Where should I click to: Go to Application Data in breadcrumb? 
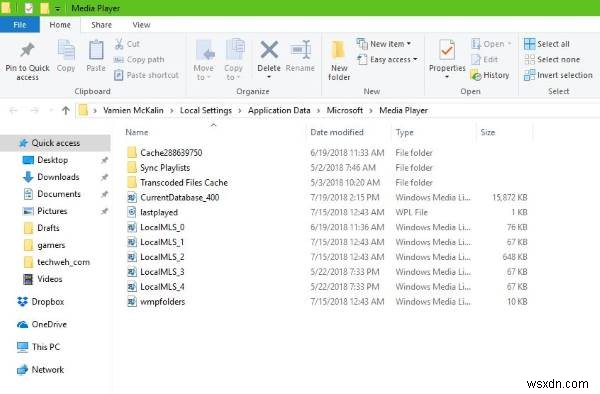(279, 111)
